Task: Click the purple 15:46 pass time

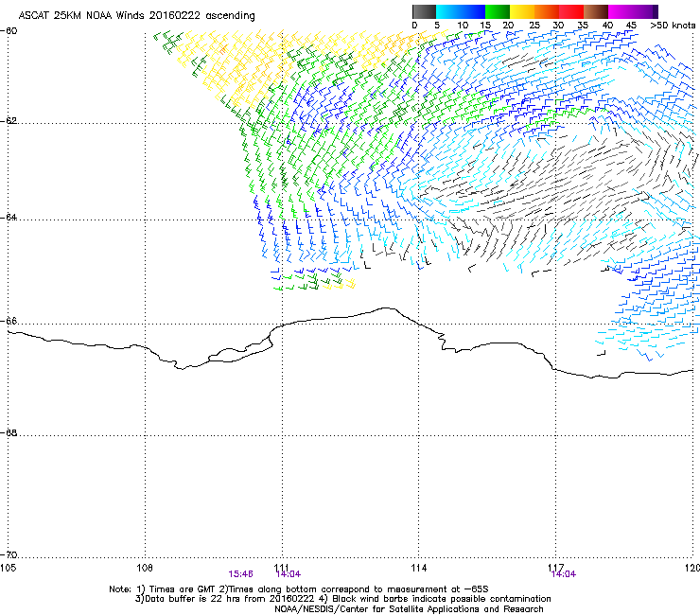Action: click(240, 574)
